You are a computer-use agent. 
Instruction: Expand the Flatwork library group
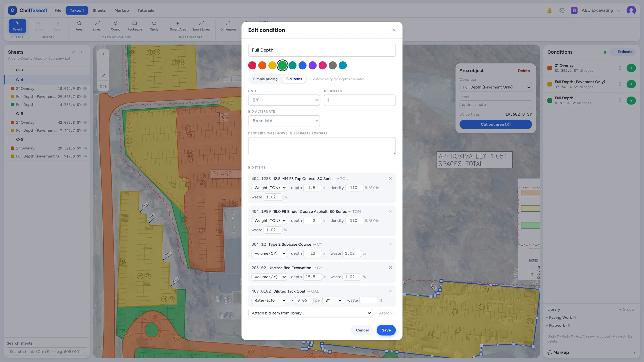click(x=558, y=325)
